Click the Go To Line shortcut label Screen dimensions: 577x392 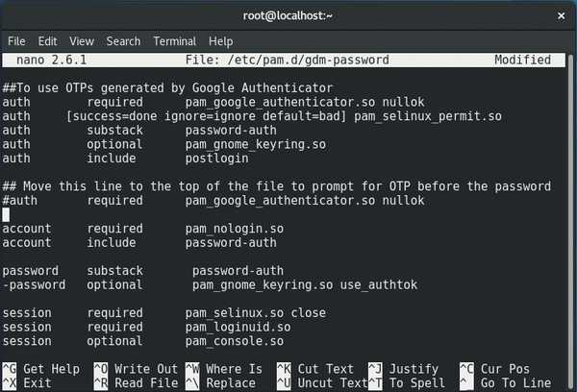516,383
